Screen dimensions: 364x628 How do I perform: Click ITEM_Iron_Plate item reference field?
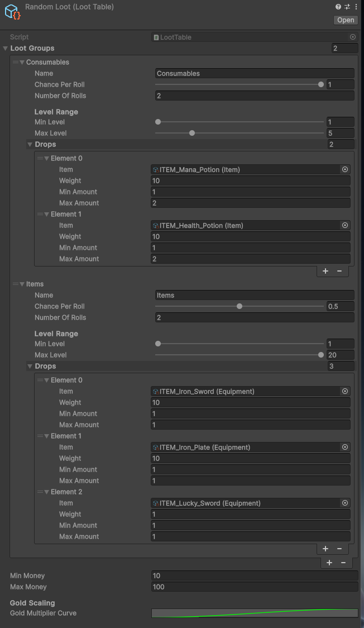click(246, 447)
